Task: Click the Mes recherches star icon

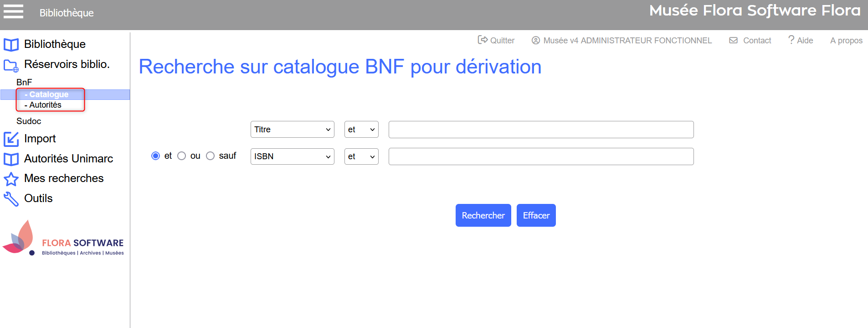Action: tap(11, 179)
